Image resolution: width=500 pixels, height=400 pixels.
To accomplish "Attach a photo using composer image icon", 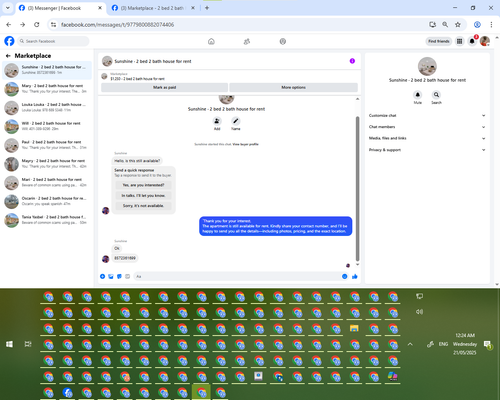I will click(x=111, y=276).
